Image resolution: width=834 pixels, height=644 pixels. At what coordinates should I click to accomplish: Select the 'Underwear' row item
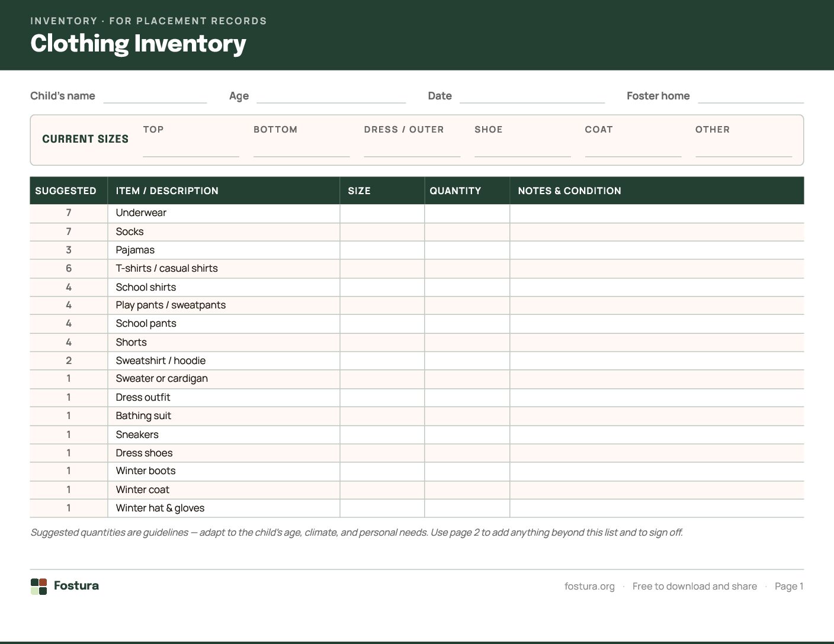coord(141,212)
